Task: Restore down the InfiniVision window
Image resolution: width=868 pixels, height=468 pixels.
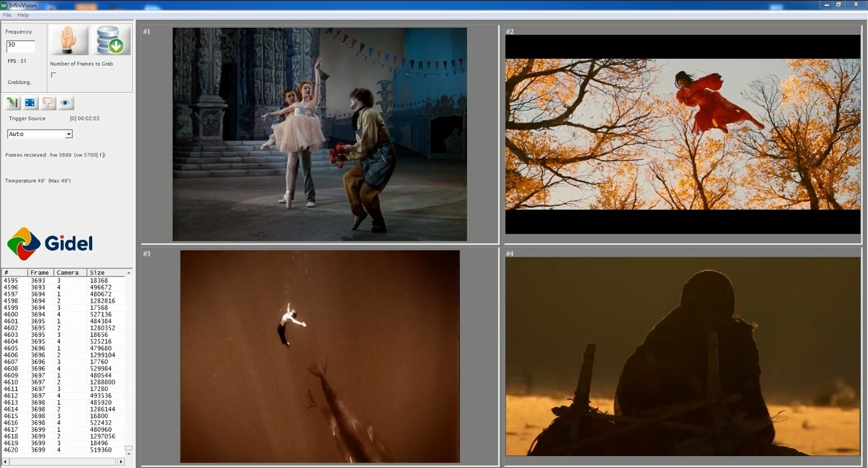Action: 838,4
